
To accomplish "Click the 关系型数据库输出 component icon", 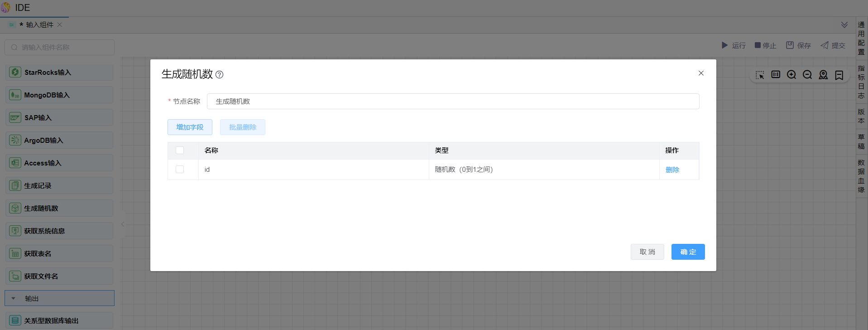I will [15, 320].
